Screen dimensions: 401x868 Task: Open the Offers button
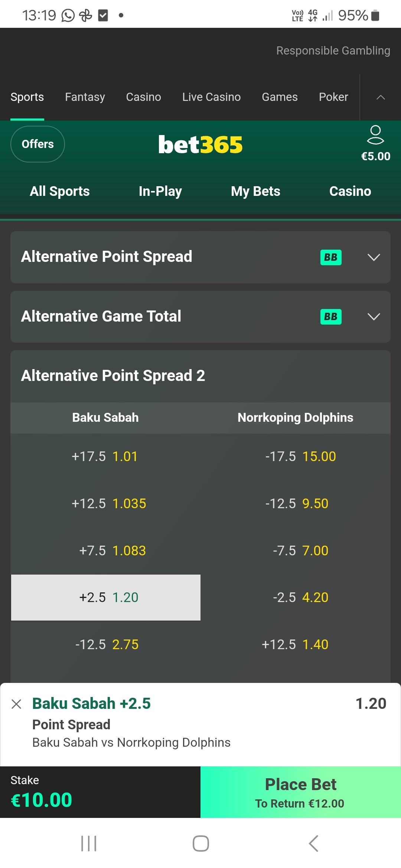pos(38,144)
